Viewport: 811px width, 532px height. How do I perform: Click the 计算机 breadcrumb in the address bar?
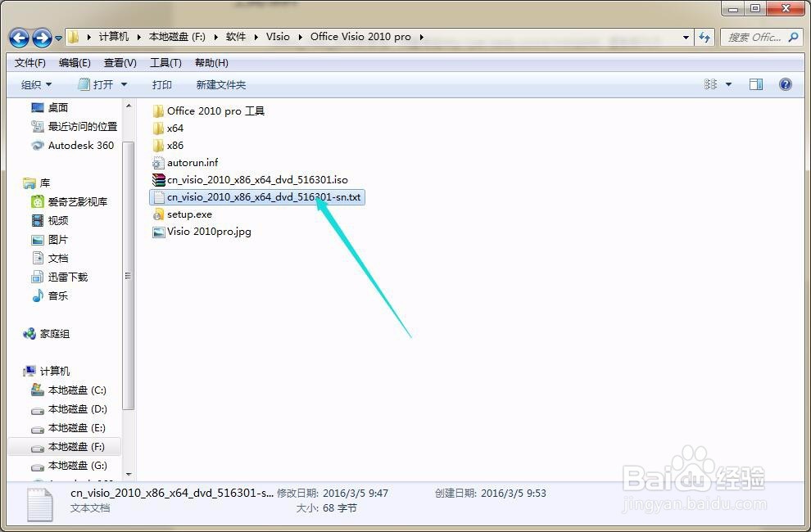tap(113, 37)
